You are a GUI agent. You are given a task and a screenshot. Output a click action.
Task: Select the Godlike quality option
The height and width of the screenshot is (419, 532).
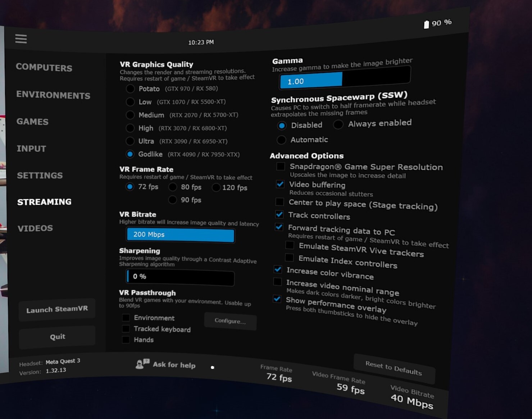[130, 154]
